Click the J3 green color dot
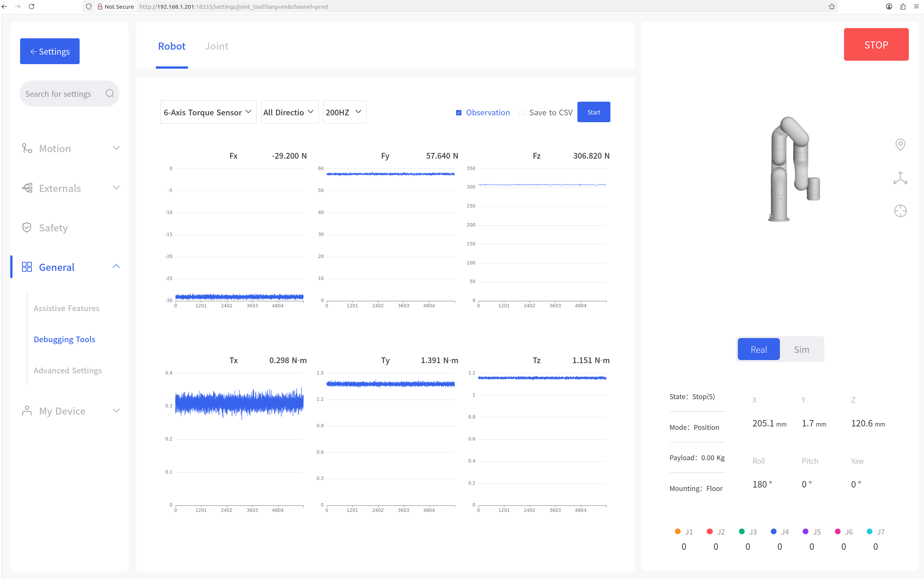 [742, 532]
